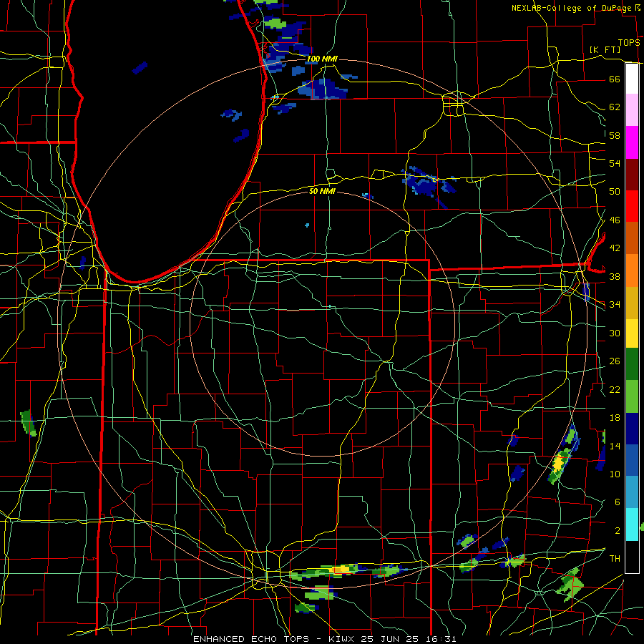Click the small blue echo over the lake
The image size is (644, 644).
click(x=140, y=68)
